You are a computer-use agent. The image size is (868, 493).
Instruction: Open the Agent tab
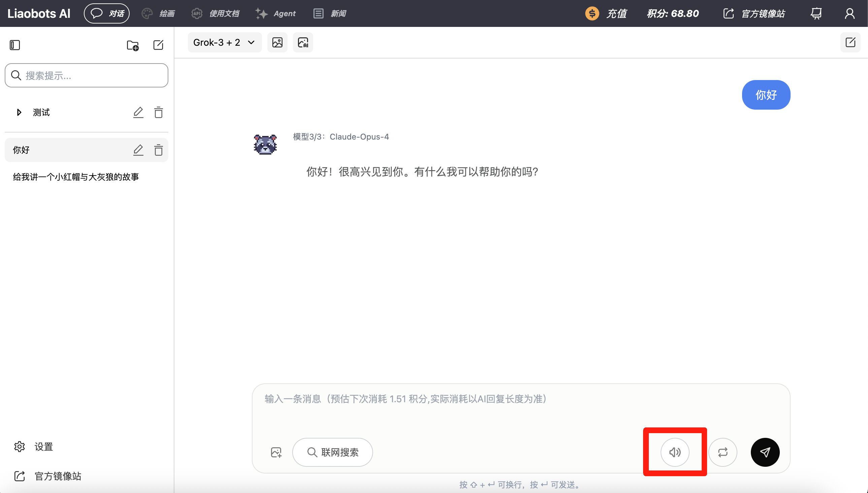[276, 13]
